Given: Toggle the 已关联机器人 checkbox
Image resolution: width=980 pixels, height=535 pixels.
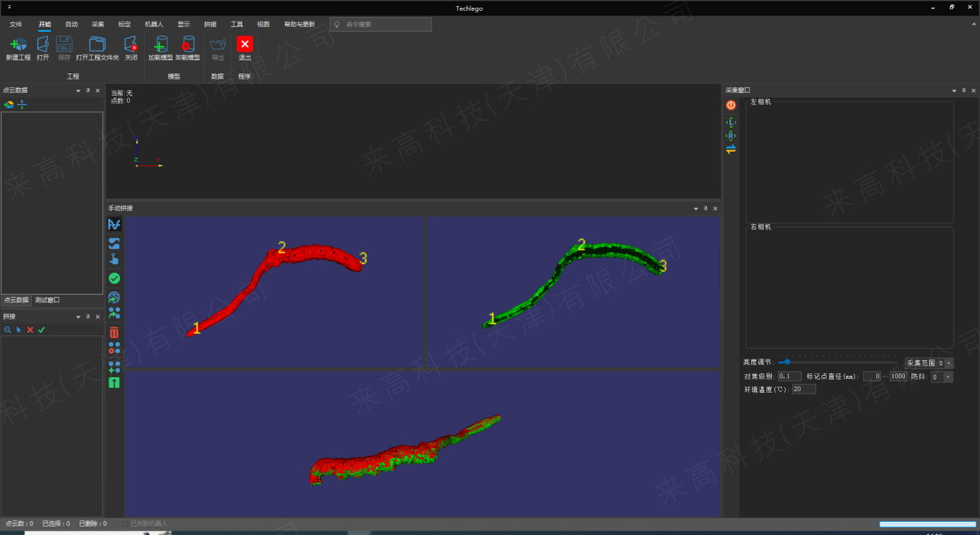Looking at the screenshot, I should tap(125, 523).
